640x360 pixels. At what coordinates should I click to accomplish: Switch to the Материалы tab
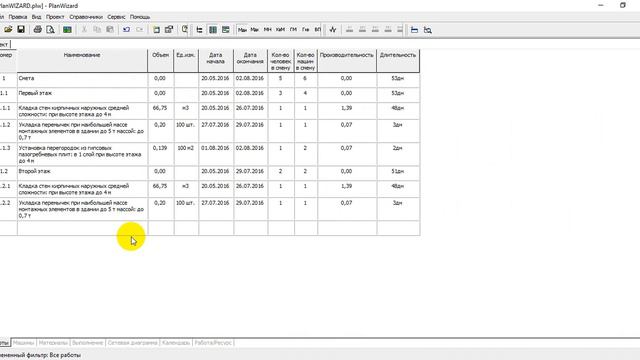pos(53,343)
